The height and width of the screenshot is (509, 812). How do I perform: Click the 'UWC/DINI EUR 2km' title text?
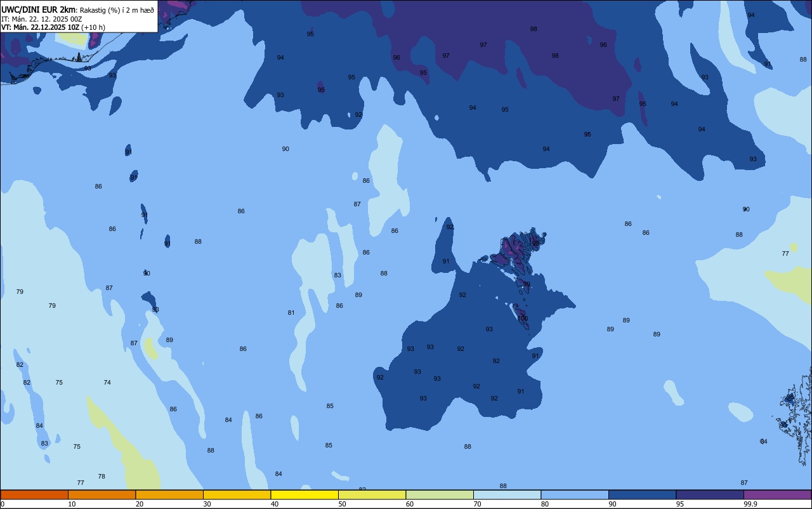click(x=38, y=9)
